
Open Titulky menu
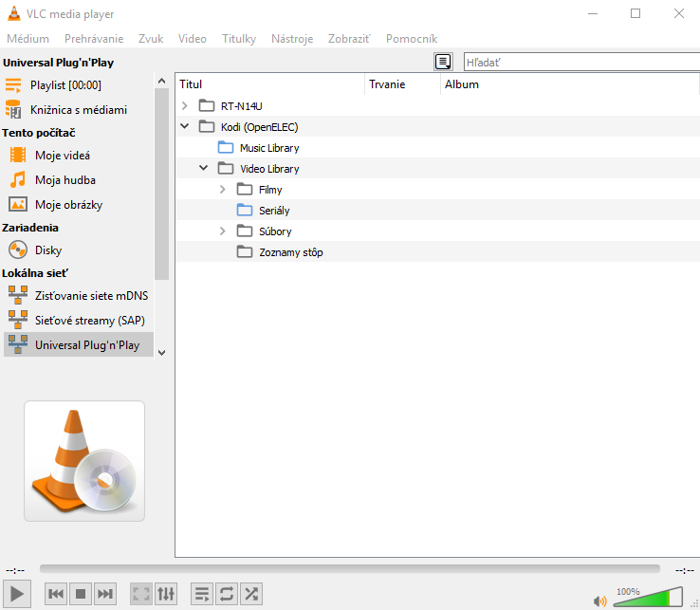[239, 39]
